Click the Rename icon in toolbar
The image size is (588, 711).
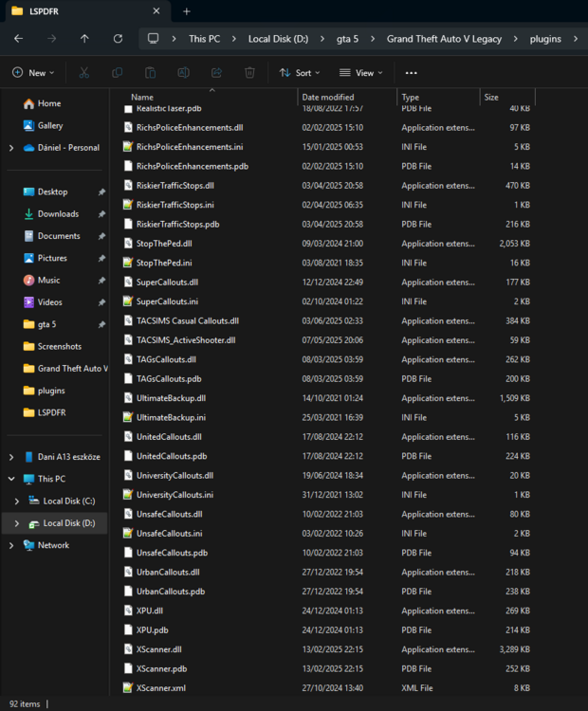point(183,73)
